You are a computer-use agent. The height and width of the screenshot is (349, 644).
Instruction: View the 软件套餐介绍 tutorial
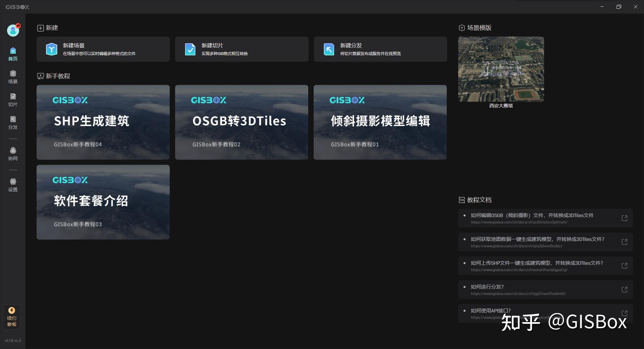tap(103, 202)
